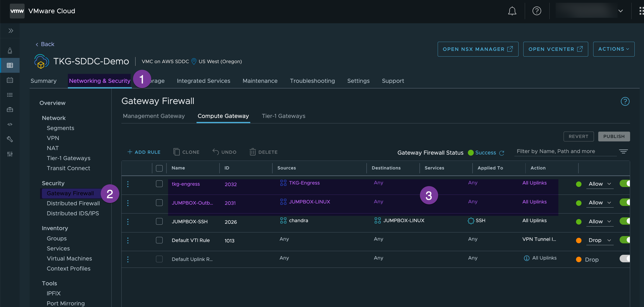Switch to the Maintenance tab
Viewport: 644px width, 307px height.
pyautogui.click(x=260, y=81)
